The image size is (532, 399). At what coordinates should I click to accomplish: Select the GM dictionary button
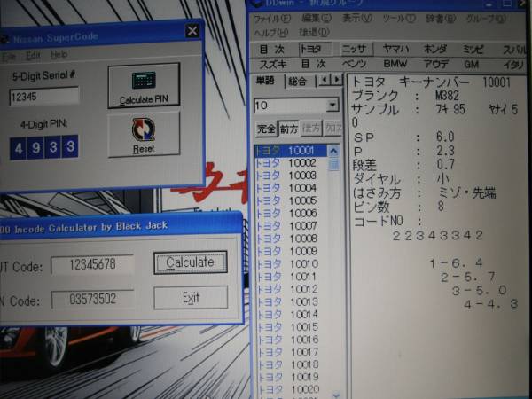point(472,64)
